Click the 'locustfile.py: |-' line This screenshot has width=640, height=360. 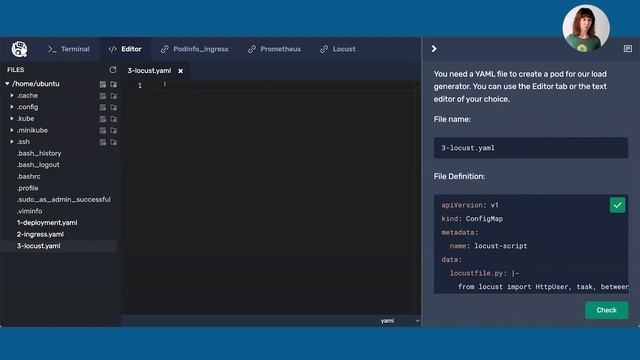484,273
